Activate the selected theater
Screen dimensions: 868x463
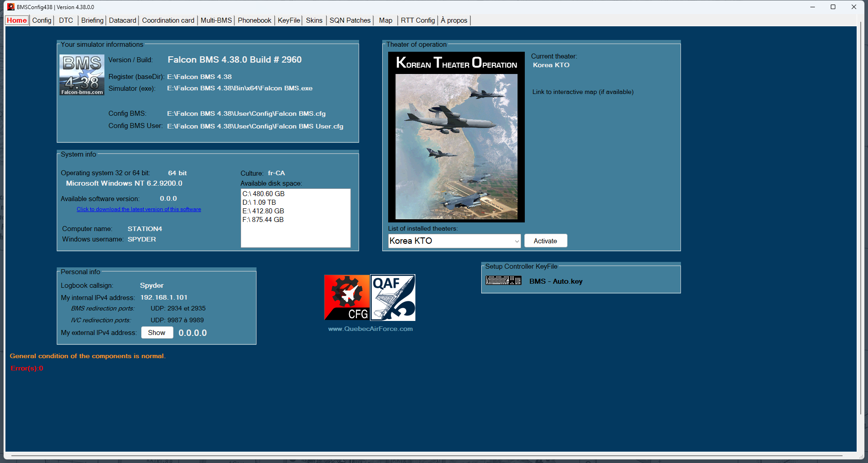pyautogui.click(x=545, y=241)
